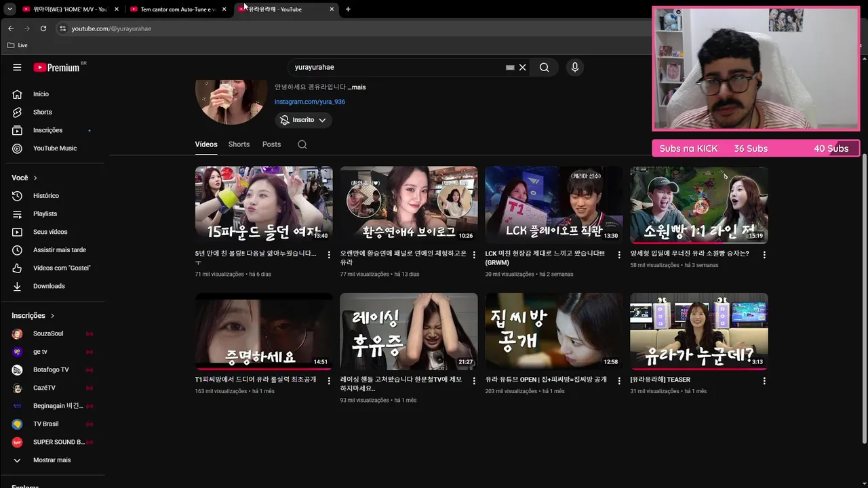Expand the Inscrito notification dropdown
Viewport: 868px width, 488px height.
tap(303, 120)
